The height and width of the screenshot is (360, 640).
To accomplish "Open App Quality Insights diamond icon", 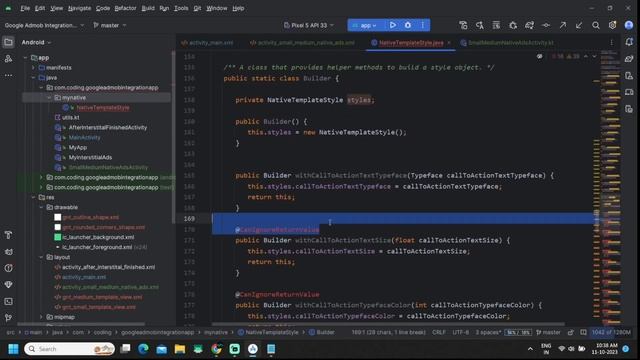I will (8, 284).
